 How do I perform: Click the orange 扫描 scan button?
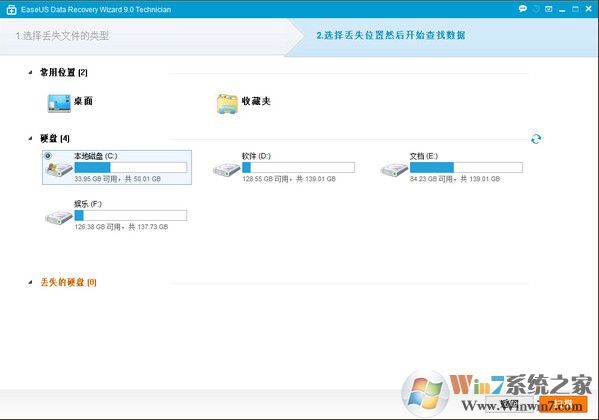tap(563, 404)
